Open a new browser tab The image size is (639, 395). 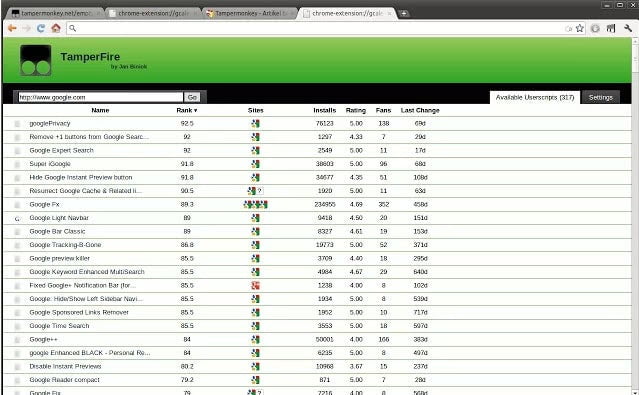coord(403,13)
